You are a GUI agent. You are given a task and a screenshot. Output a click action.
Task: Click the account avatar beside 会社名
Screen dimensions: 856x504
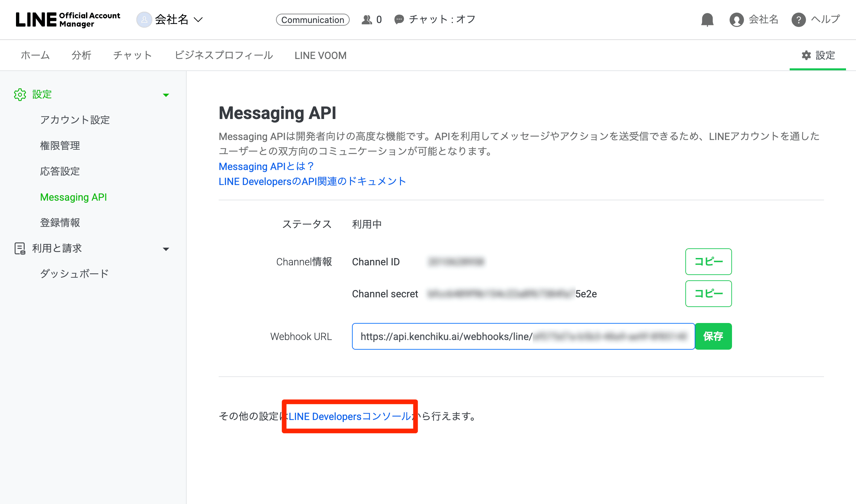tap(144, 20)
